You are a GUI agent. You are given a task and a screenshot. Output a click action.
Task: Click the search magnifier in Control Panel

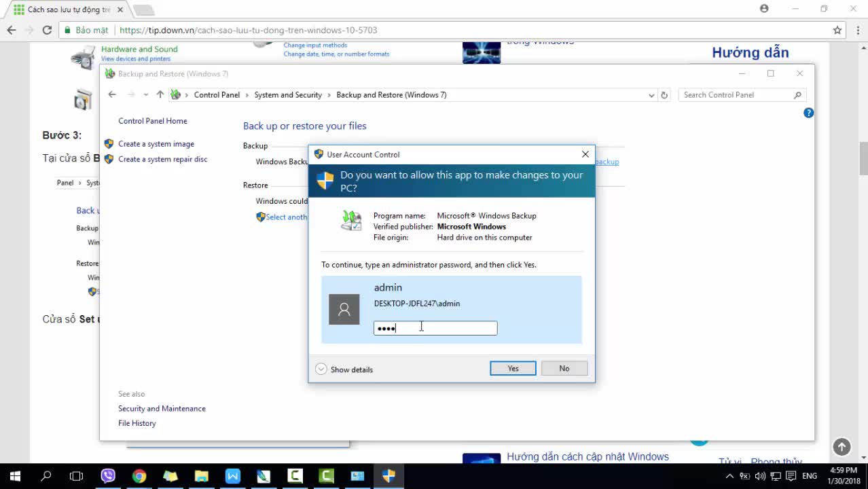pyautogui.click(x=798, y=95)
